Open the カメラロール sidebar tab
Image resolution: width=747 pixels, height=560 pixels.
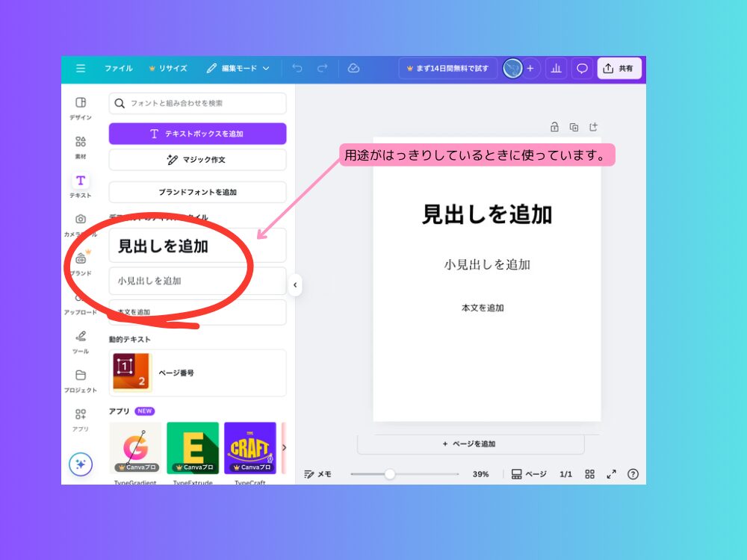81,225
